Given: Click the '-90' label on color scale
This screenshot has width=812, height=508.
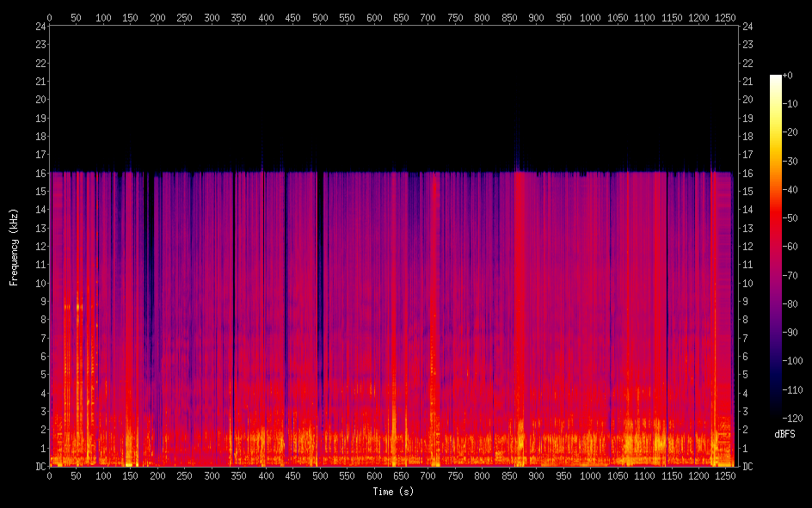Looking at the screenshot, I should [x=790, y=331].
